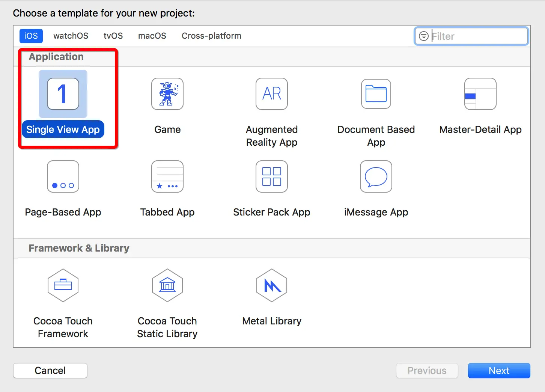Choose the Cocoa Touch Framework icon
The height and width of the screenshot is (392, 545).
coord(63,285)
